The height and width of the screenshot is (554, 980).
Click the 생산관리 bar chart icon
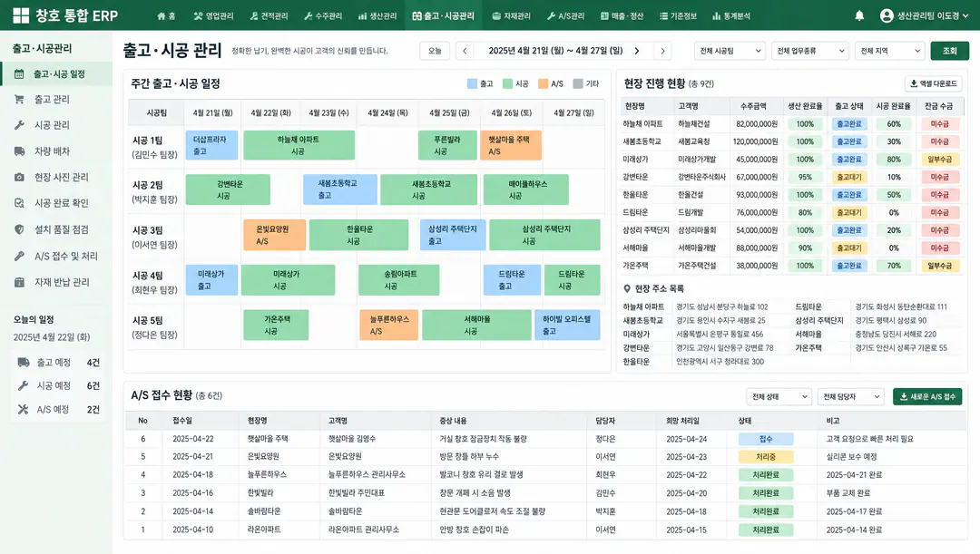(362, 16)
